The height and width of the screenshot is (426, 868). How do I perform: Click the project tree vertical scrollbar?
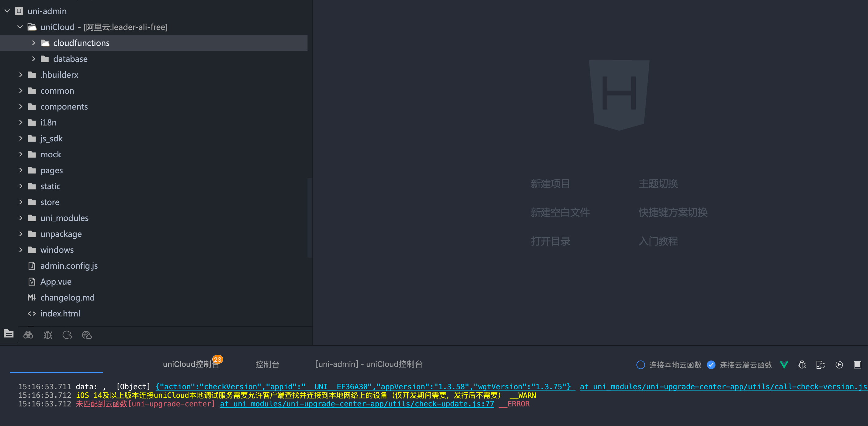coord(310,218)
